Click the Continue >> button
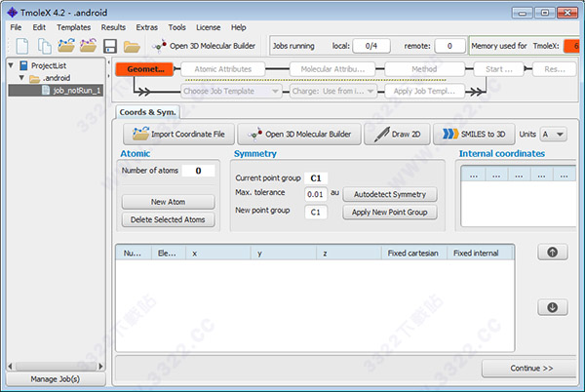The height and width of the screenshot is (392, 585). [x=530, y=368]
